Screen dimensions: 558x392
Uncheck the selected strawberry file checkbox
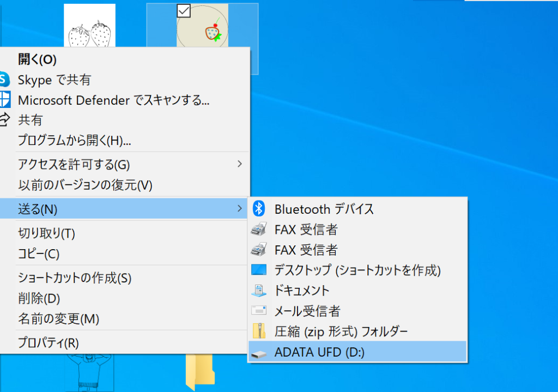pos(184,10)
